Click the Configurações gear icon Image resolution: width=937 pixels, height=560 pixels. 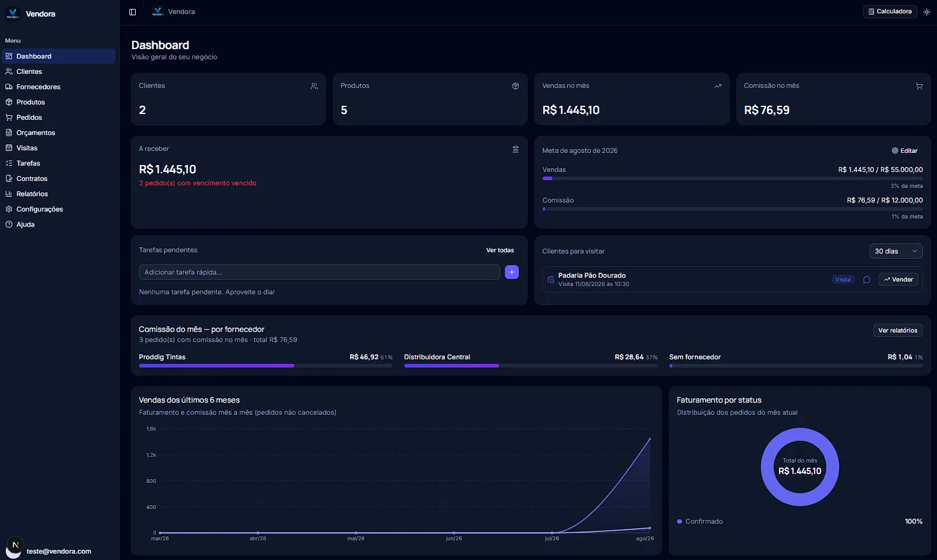[9, 209]
